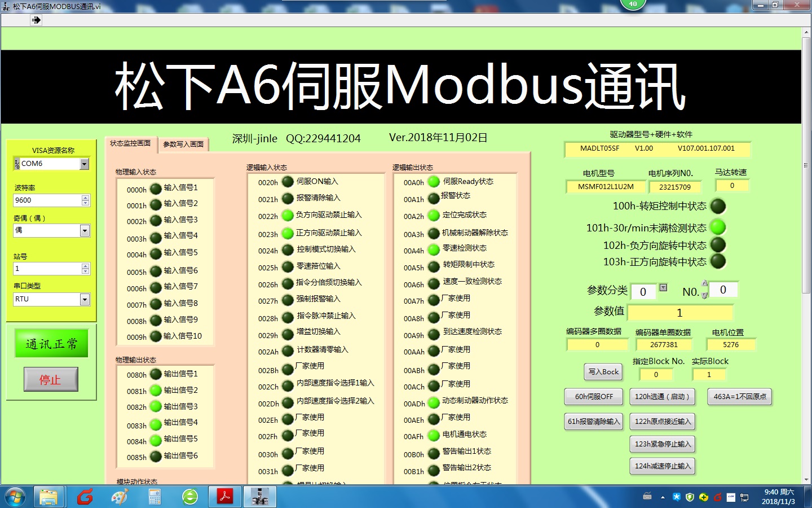Image resolution: width=812 pixels, height=508 pixels.
Task: Open the VISA资源名称 COM6 dropdown
Action: [x=85, y=164]
